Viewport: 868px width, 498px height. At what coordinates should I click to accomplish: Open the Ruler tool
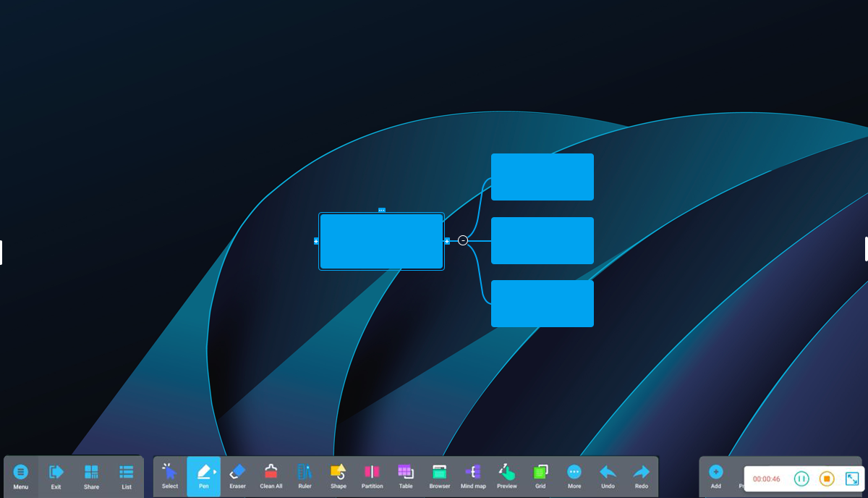[305, 475]
